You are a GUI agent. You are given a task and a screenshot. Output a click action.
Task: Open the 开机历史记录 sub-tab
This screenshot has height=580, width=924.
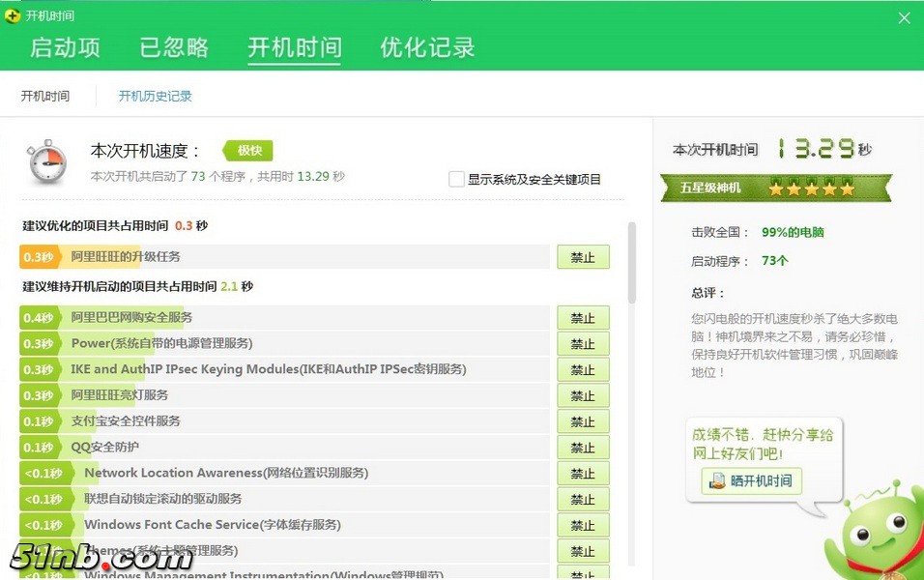[x=155, y=96]
